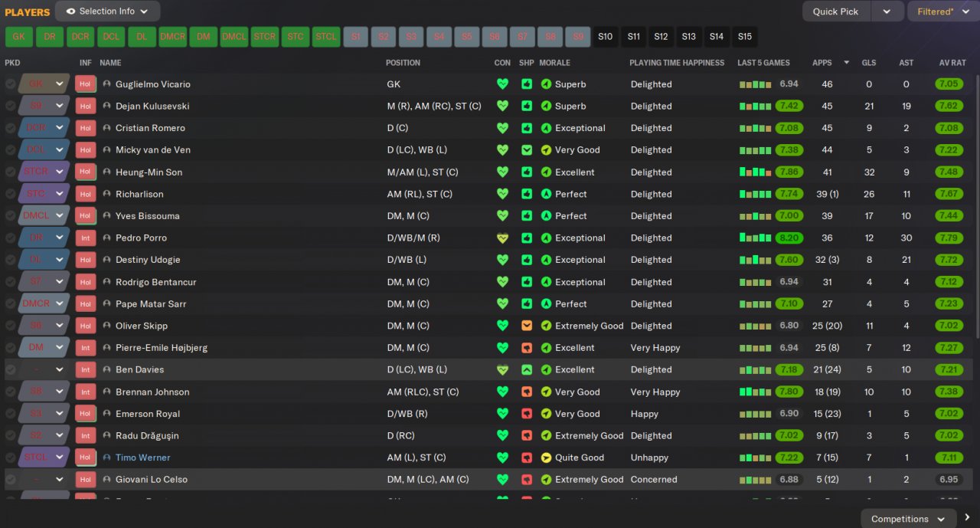Viewport: 980px width, 528px height.
Task: Select the DMCR position slot tab
Action: [172, 37]
